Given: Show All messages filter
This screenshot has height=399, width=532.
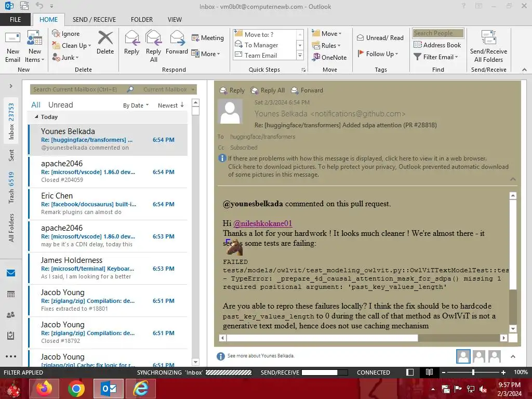Looking at the screenshot, I should (36, 105).
